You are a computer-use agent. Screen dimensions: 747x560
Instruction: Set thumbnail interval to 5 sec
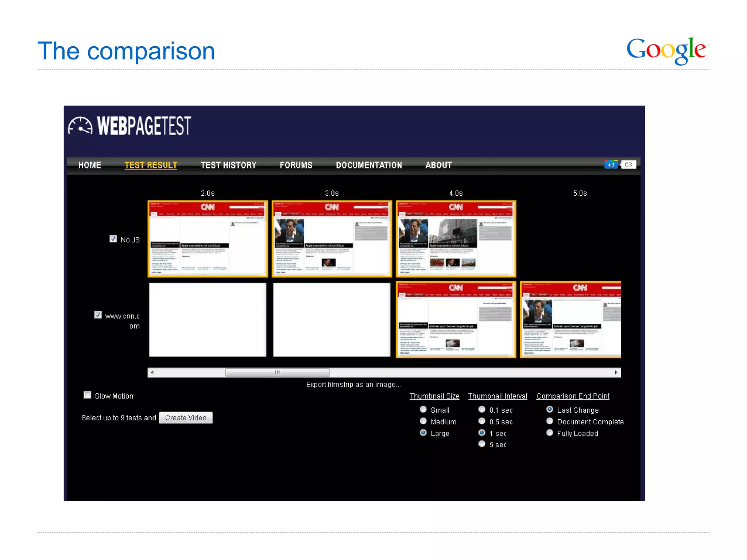(482, 444)
